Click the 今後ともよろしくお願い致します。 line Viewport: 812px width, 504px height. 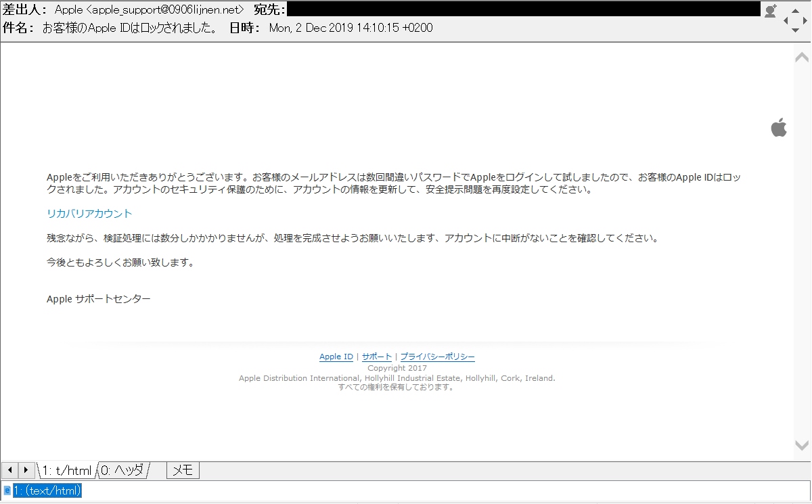click(120, 262)
